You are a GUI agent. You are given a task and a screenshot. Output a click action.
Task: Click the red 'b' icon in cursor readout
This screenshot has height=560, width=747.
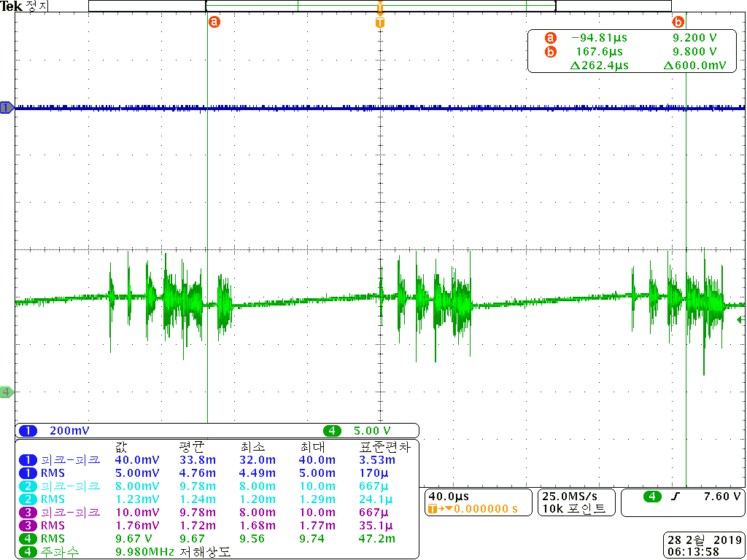[551, 52]
